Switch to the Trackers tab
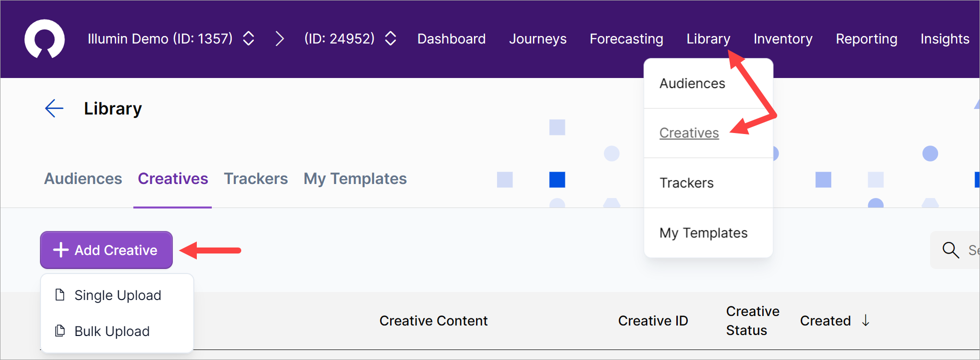The width and height of the screenshot is (980, 360). (256, 179)
